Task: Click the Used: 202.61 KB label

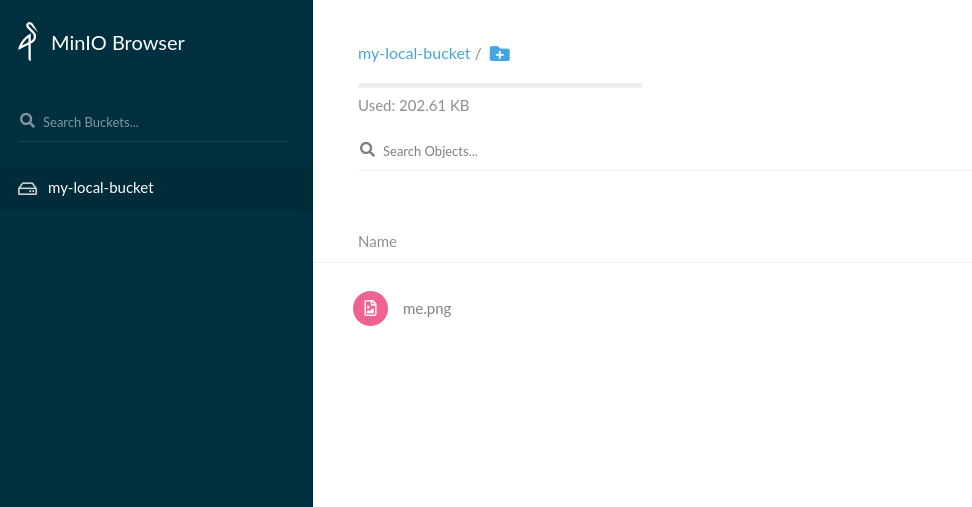Action: [413, 106]
